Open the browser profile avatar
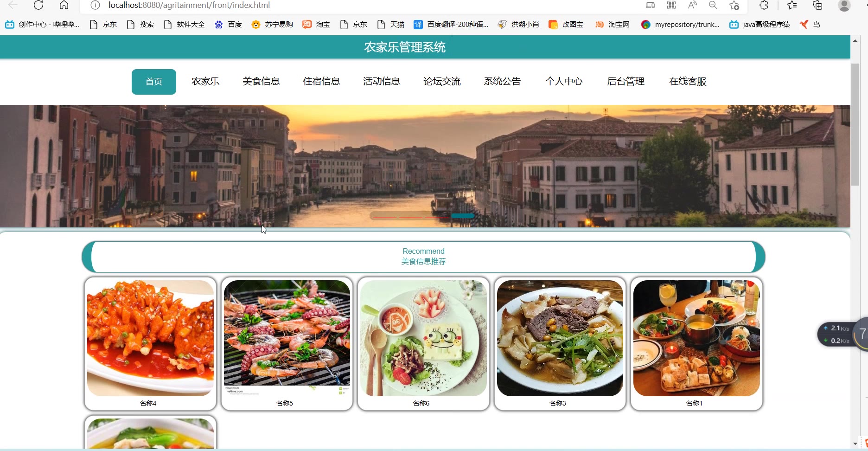The image size is (868, 451). [844, 5]
